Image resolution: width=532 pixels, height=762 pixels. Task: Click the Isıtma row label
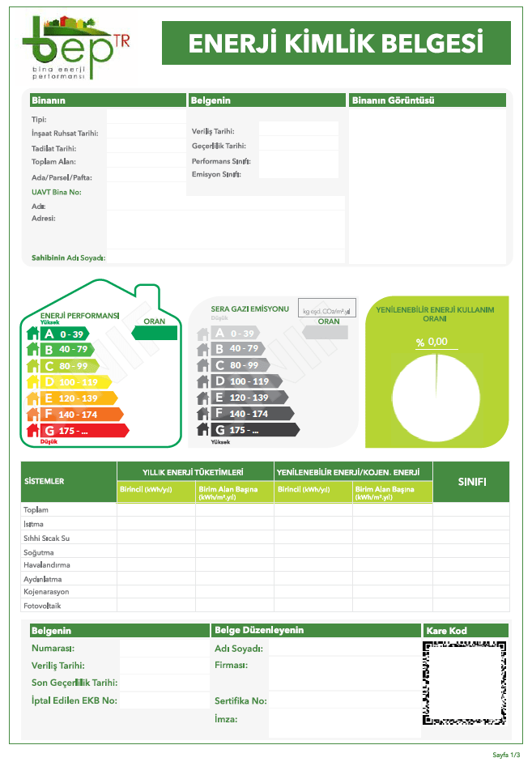(x=33, y=524)
